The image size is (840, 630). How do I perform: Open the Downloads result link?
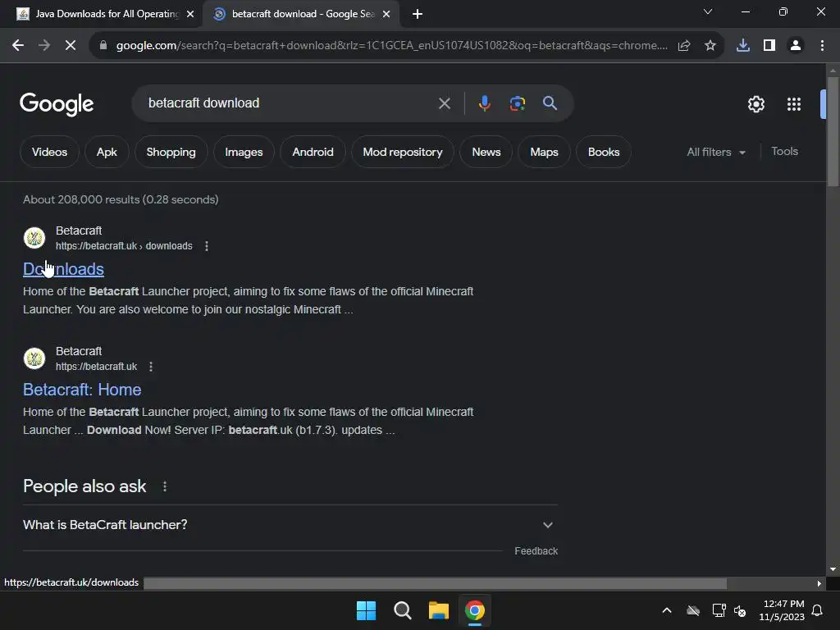coord(63,269)
